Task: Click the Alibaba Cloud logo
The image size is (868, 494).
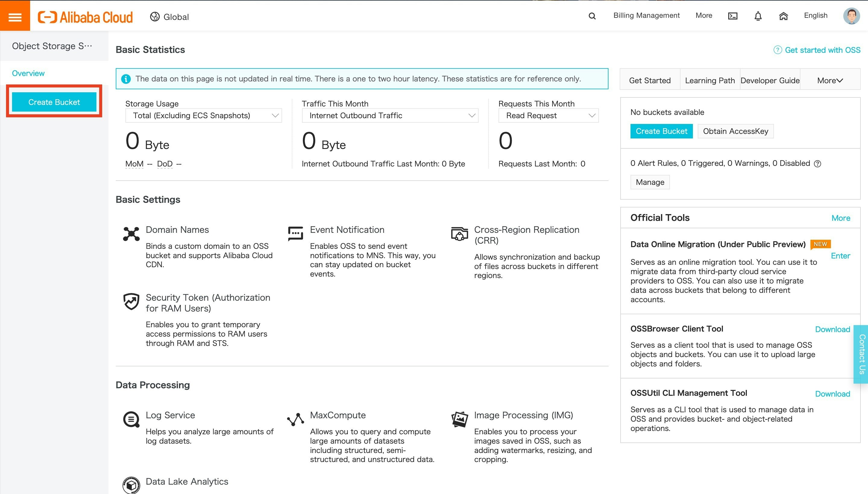Action: point(85,17)
